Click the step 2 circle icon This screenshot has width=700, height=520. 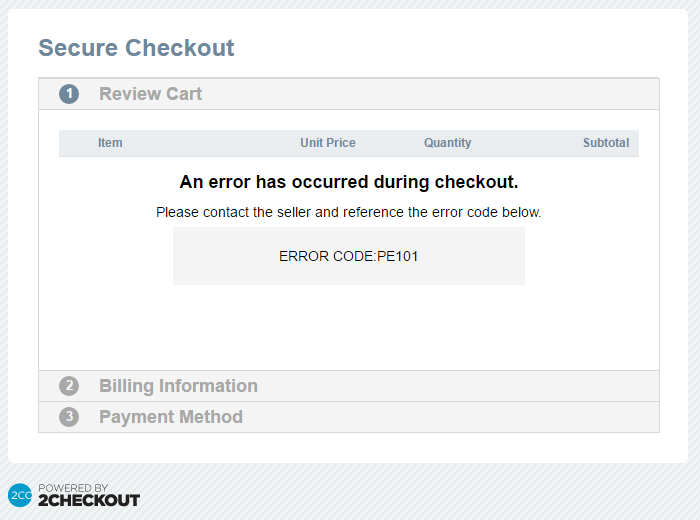pyautogui.click(x=69, y=386)
